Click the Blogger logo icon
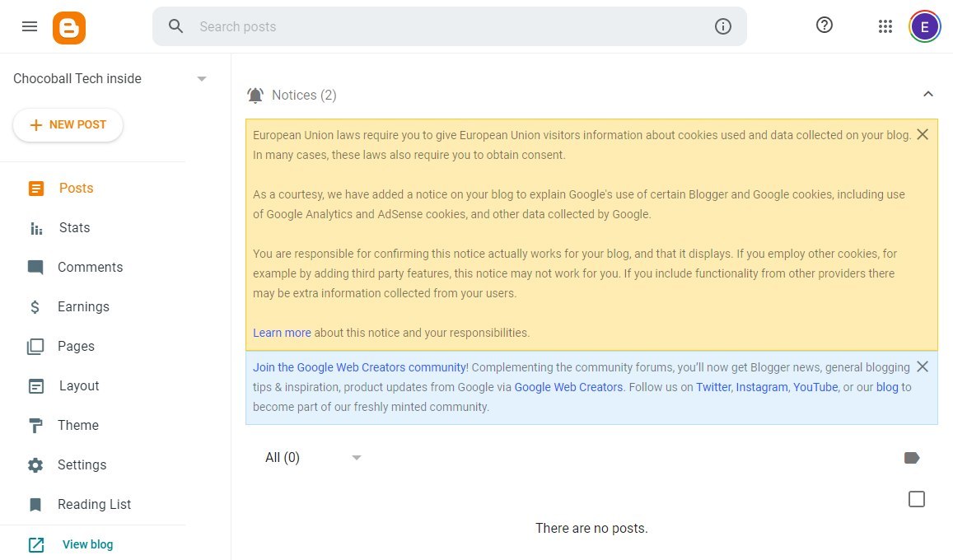953x560 pixels. point(68,27)
